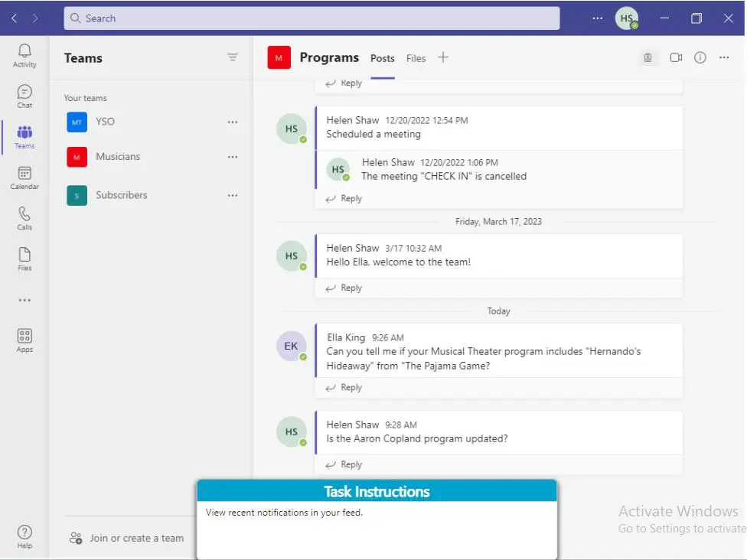Open channel information for Programs

tap(700, 57)
